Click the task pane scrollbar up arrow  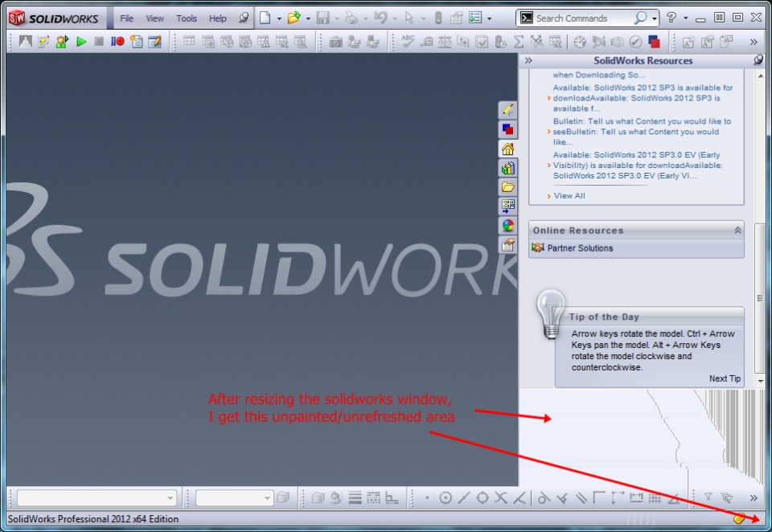click(x=761, y=76)
